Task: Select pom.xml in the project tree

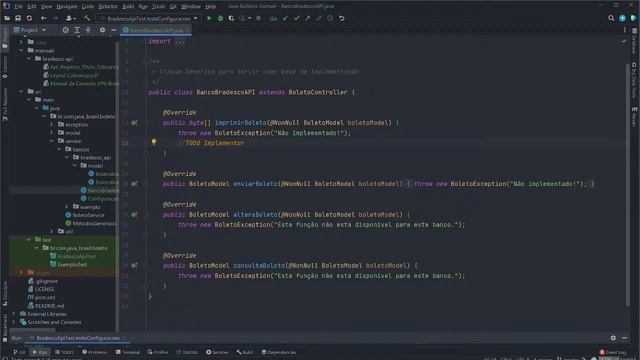Action: click(x=41, y=297)
